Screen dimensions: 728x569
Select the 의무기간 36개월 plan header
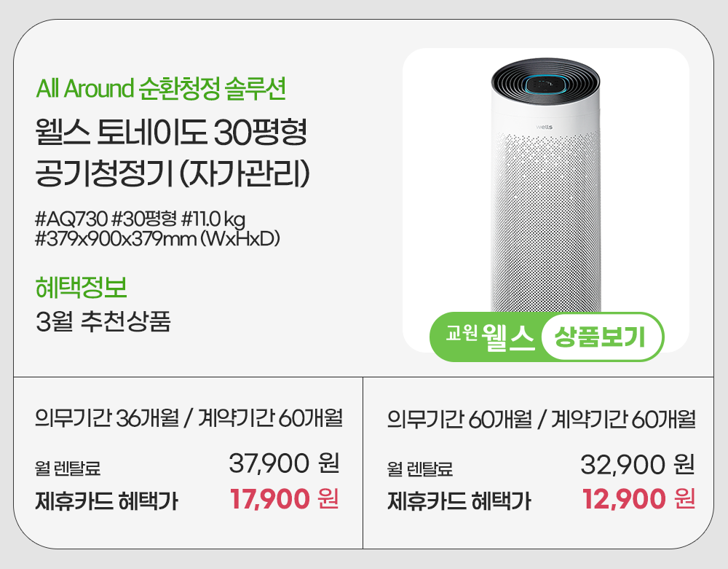coord(189,420)
